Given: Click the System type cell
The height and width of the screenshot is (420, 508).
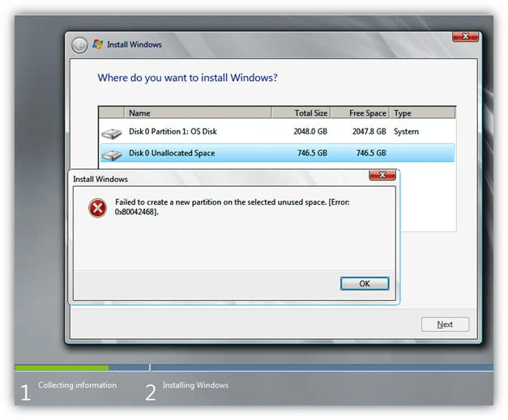Looking at the screenshot, I should tap(406, 132).
